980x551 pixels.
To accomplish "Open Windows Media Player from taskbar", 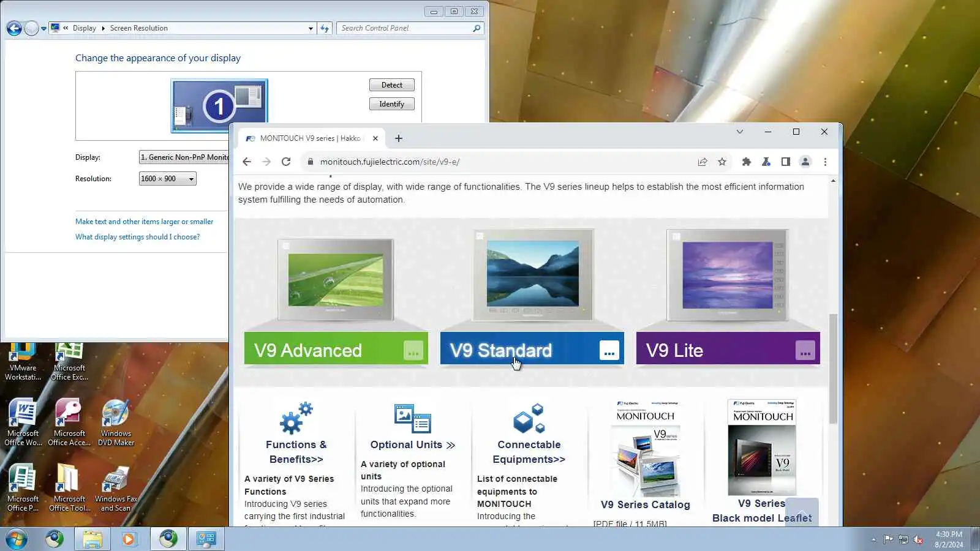I will click(x=129, y=539).
